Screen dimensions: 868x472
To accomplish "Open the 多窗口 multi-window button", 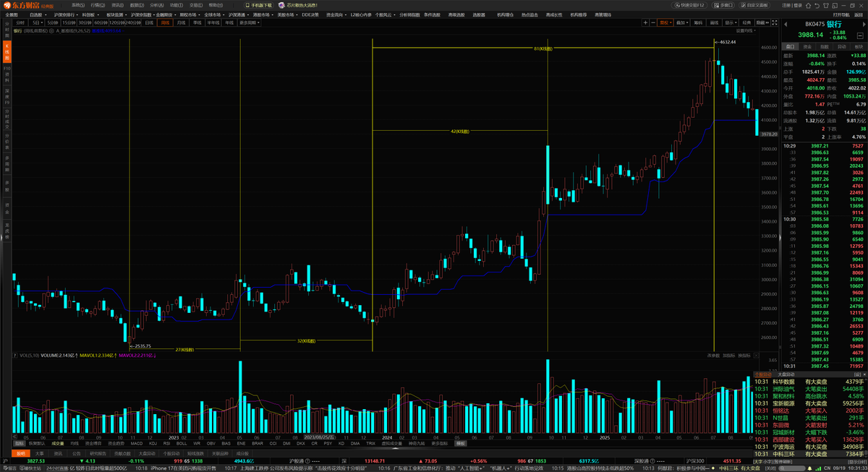I will [x=723, y=5].
